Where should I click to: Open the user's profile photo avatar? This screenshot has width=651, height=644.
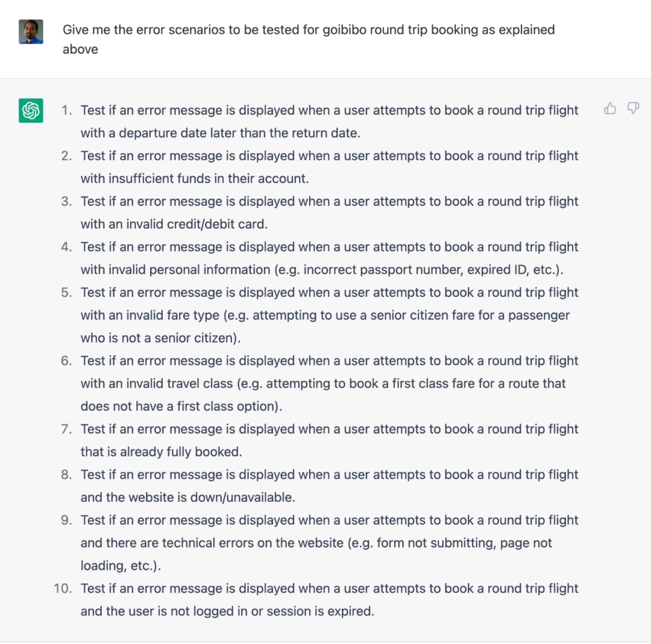pos(31,31)
